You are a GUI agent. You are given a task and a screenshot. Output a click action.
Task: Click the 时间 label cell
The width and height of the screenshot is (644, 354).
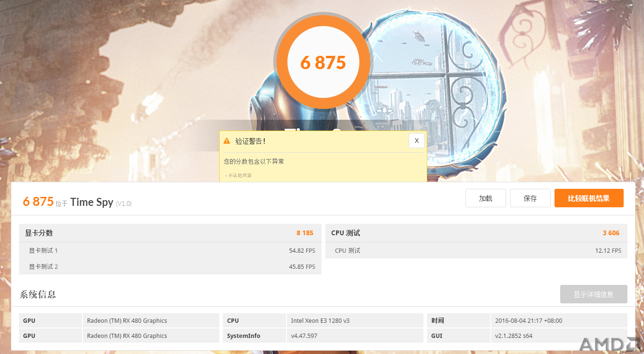coord(458,320)
